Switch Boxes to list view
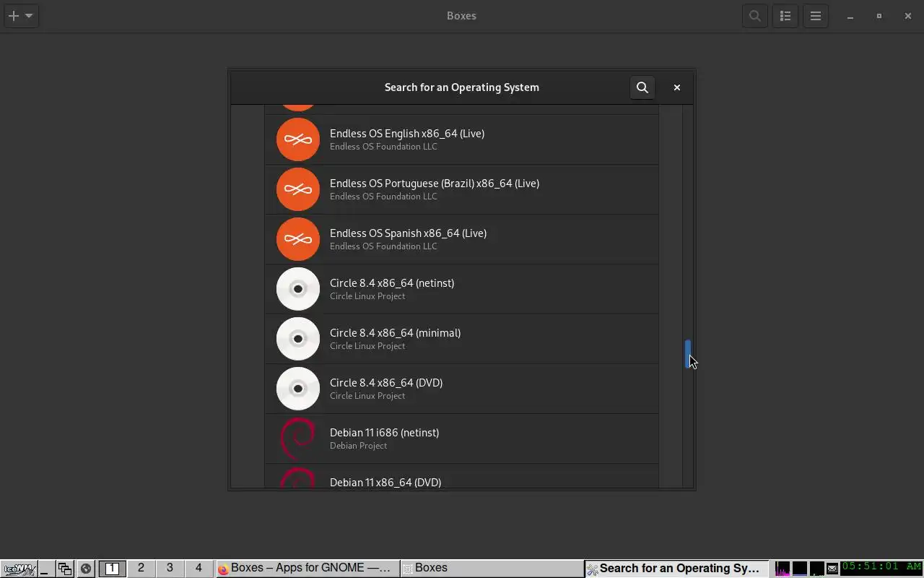Screen dimensions: 924x578 (785, 16)
